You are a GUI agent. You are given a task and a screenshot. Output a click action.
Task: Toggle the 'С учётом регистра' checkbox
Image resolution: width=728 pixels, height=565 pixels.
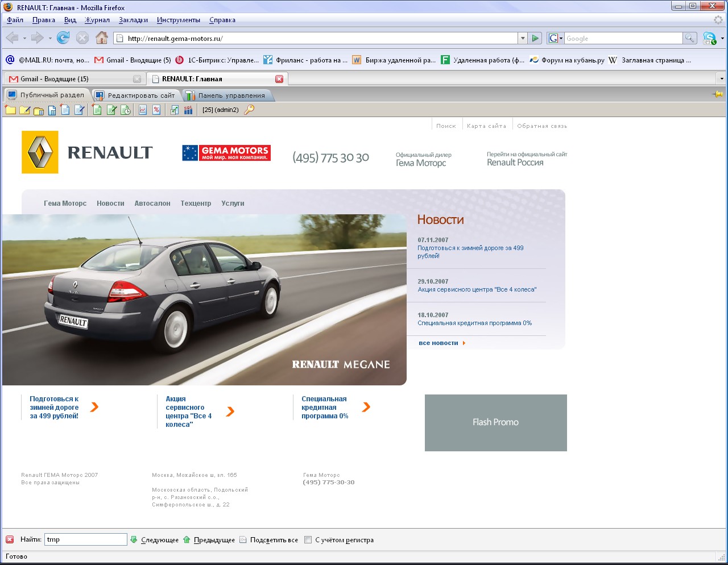(308, 540)
